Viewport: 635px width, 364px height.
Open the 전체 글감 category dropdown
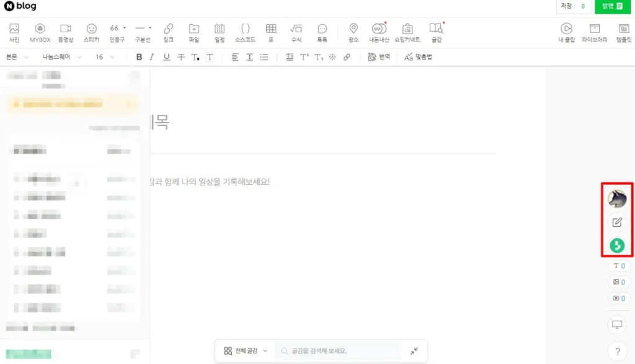point(246,350)
